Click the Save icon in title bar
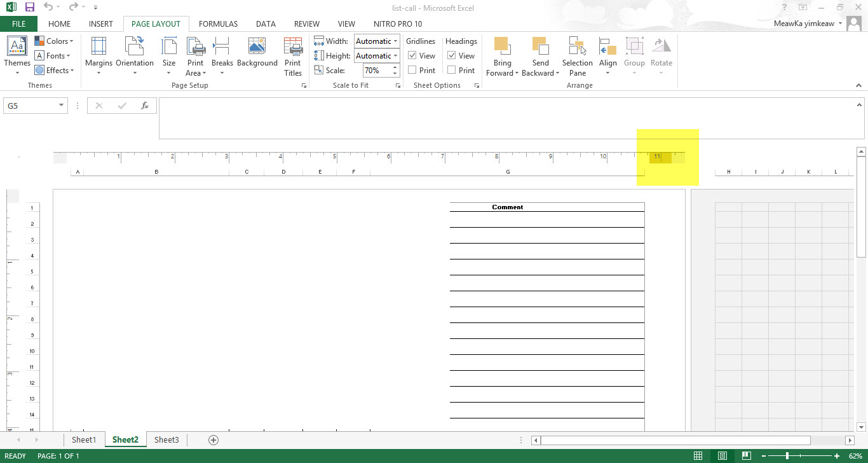This screenshot has height=463, width=868. point(30,8)
